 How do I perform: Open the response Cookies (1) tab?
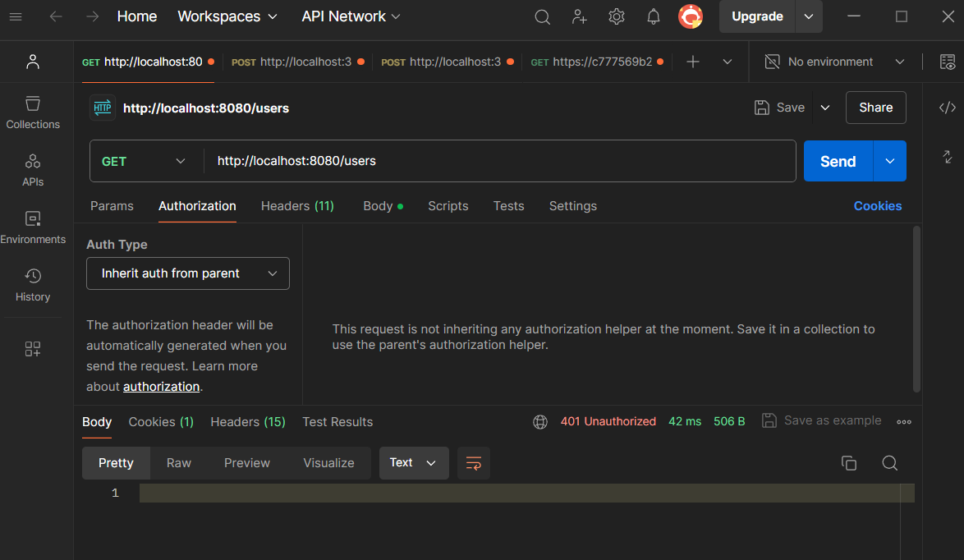pos(161,422)
